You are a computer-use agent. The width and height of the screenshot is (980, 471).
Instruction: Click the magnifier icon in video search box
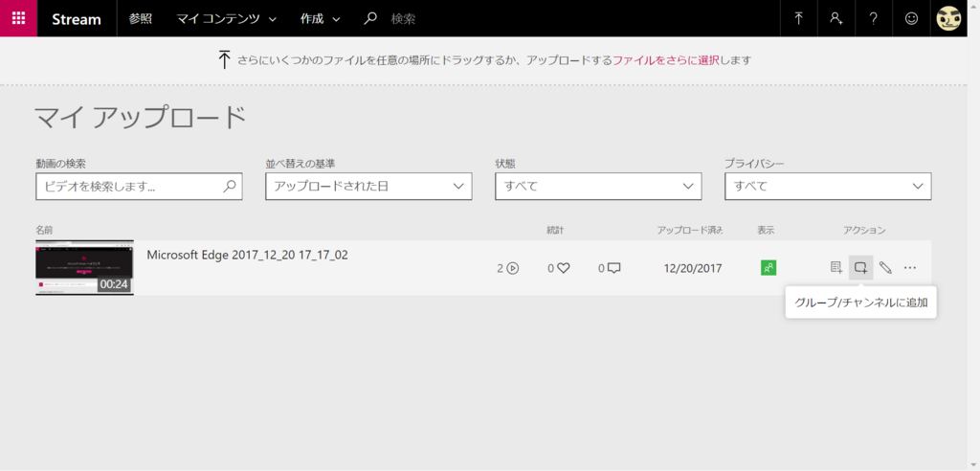230,186
